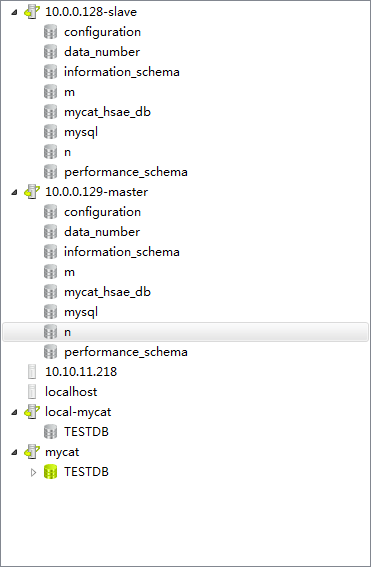Click the 10.0.0.129-master connection icon
The width and height of the screenshot is (371, 567).
32,192
